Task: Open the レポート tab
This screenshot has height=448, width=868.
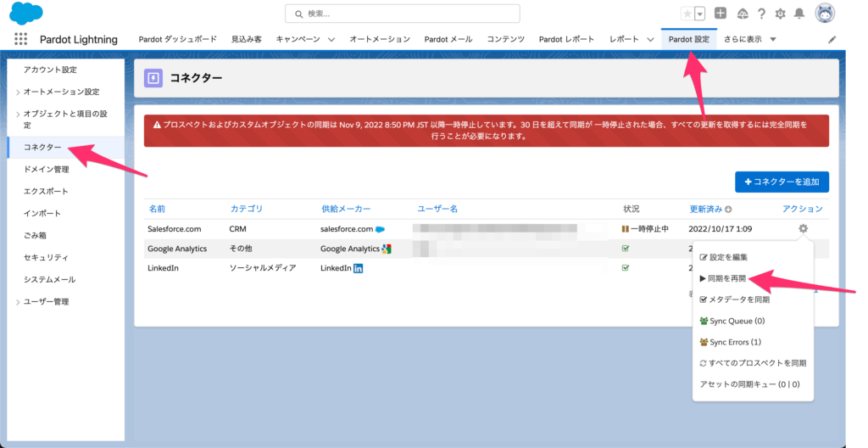Action: [624, 39]
